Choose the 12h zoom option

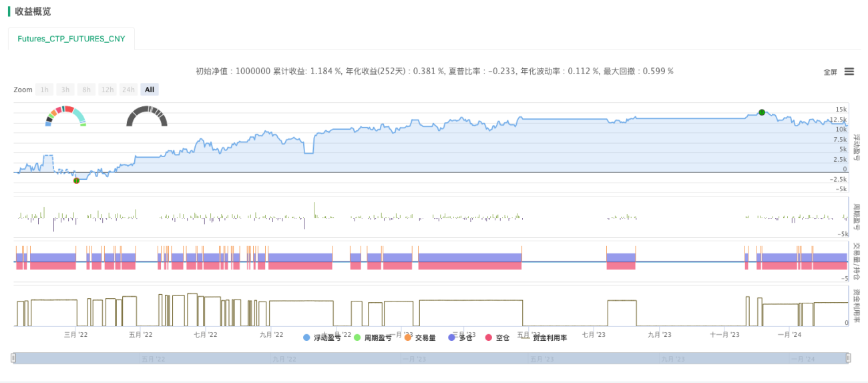(107, 90)
